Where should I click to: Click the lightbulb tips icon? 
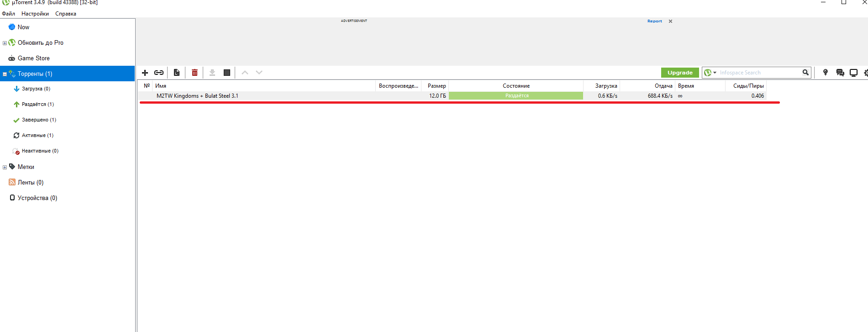826,73
